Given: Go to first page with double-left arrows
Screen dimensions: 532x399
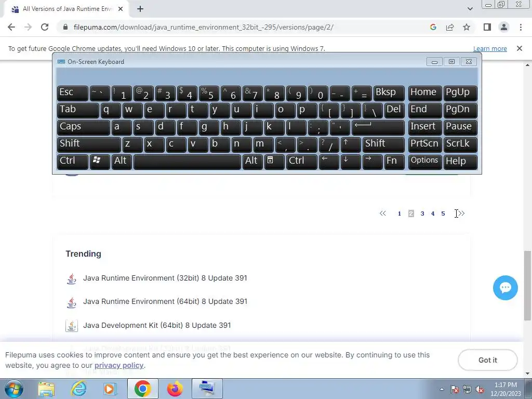Looking at the screenshot, I should (x=383, y=214).
